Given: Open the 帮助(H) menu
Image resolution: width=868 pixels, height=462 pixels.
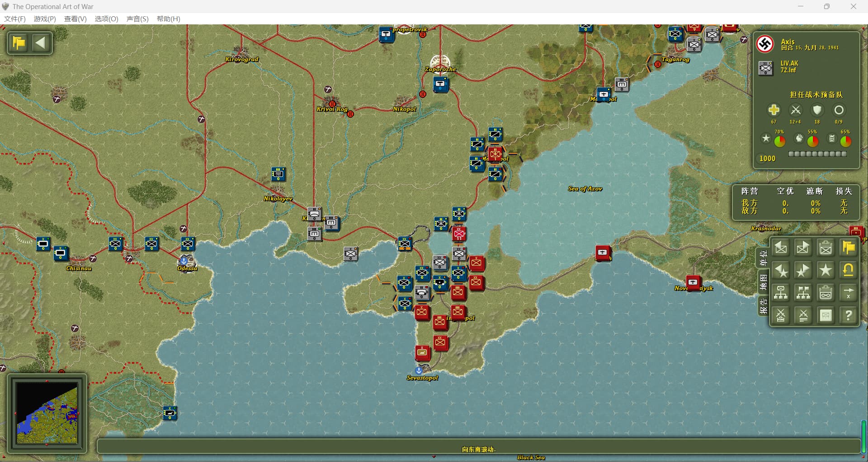Looking at the screenshot, I should click(169, 19).
